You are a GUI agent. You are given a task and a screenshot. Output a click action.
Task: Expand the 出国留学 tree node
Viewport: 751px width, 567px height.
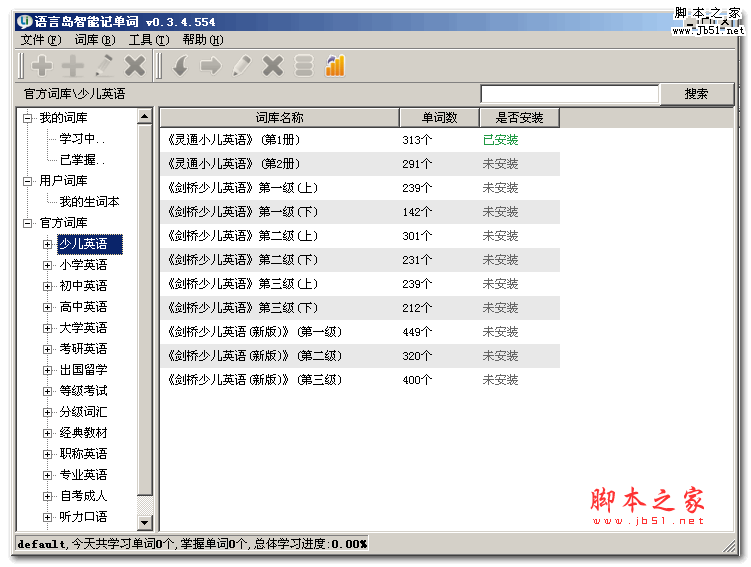click(x=47, y=370)
